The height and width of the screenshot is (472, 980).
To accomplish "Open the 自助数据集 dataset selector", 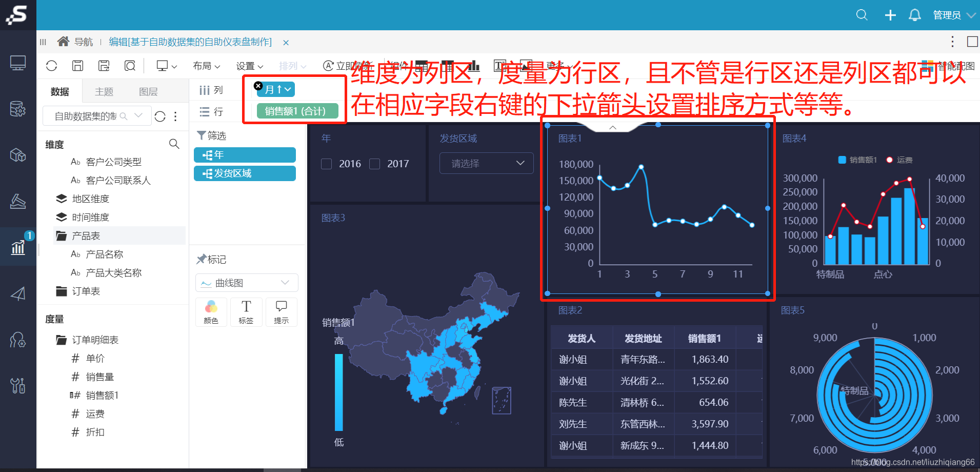I will point(97,116).
